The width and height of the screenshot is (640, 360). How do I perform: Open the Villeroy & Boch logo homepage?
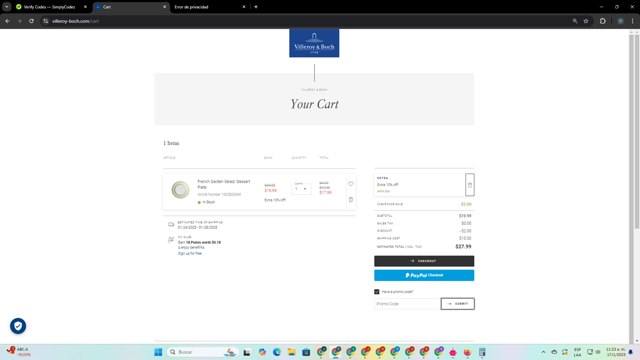[314, 43]
